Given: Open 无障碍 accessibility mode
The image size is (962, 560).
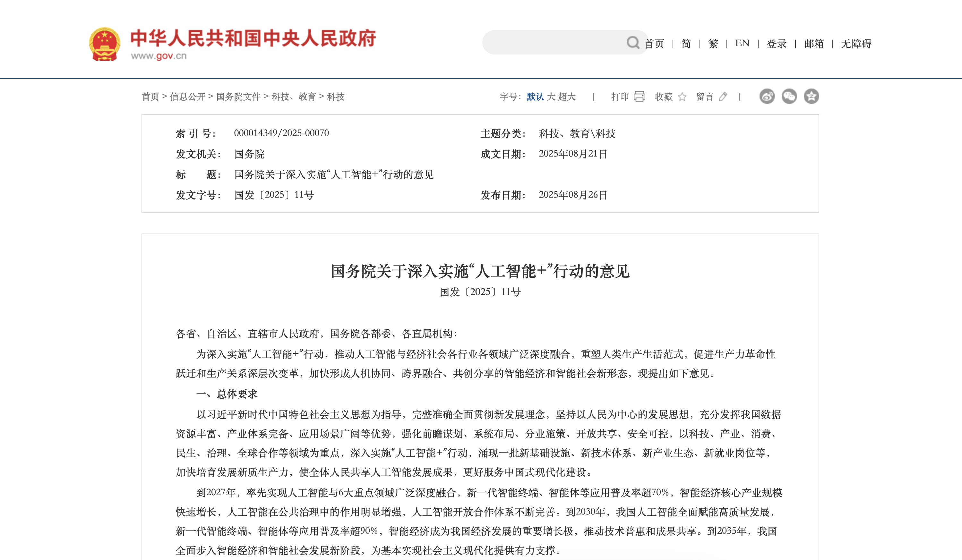Looking at the screenshot, I should point(856,44).
